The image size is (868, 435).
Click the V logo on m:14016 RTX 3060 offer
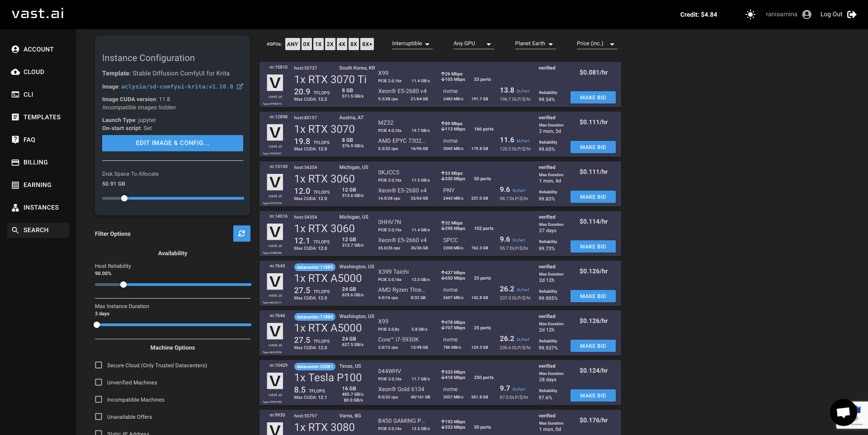pos(275,232)
